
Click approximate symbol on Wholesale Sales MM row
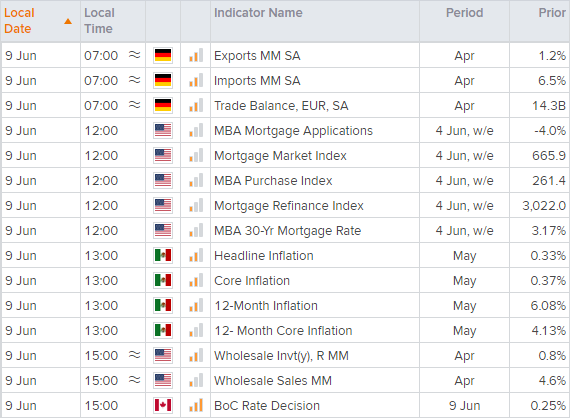click(x=135, y=380)
